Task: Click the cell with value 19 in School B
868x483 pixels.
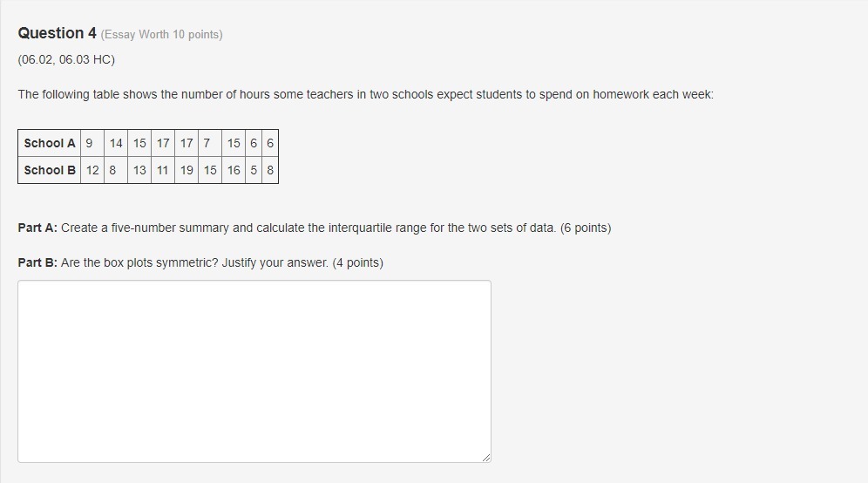Action: coord(186,170)
